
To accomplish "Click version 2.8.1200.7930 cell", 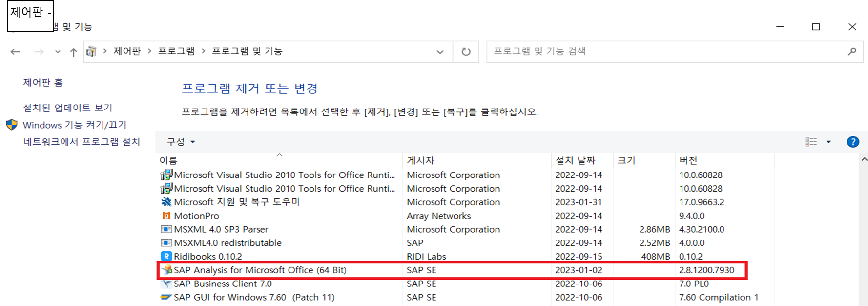I will (x=706, y=270).
